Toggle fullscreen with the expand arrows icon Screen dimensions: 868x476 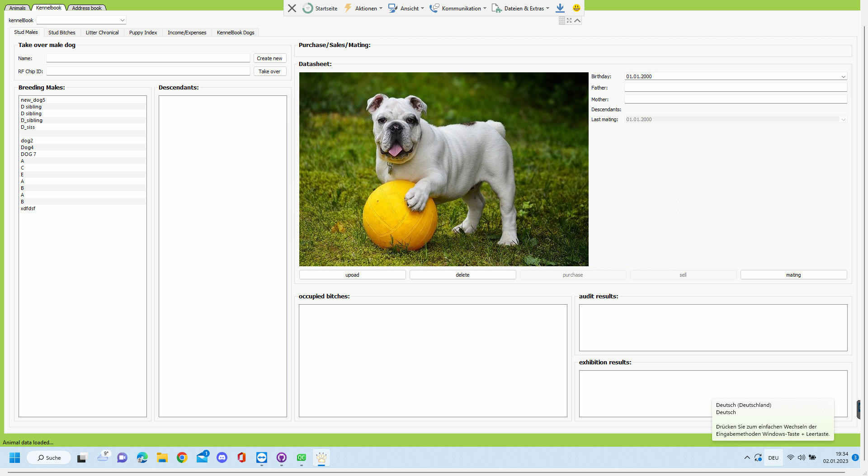[x=569, y=20]
